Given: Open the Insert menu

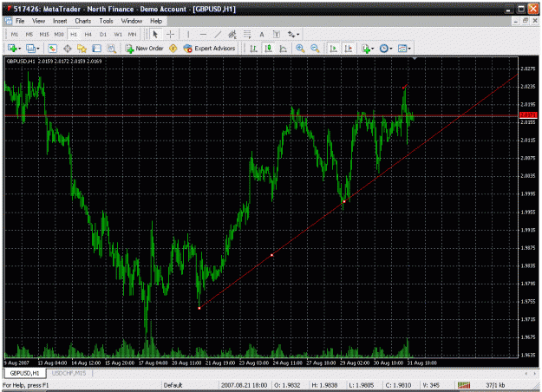Looking at the screenshot, I should pyautogui.click(x=60, y=21).
